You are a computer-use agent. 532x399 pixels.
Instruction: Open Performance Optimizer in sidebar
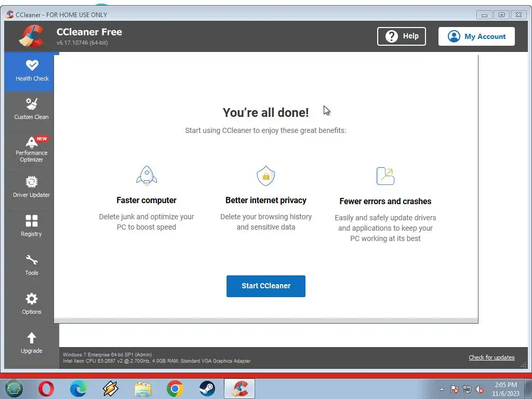click(32, 149)
